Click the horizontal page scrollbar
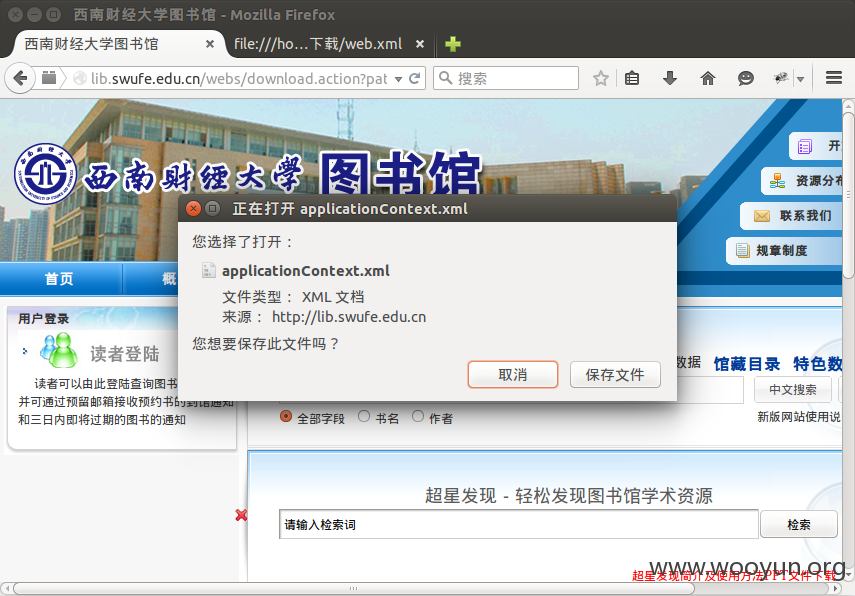 [x=353, y=589]
